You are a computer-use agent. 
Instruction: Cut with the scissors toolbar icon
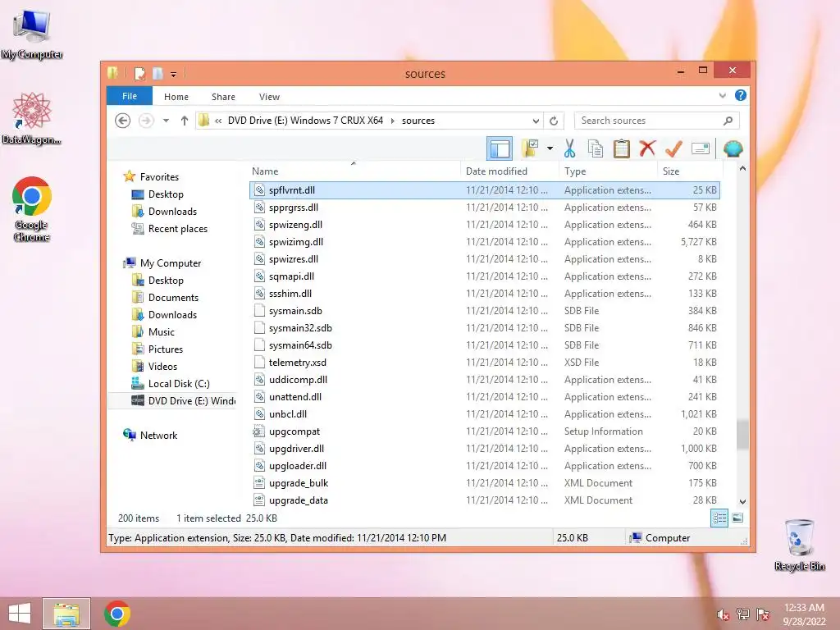(x=569, y=148)
